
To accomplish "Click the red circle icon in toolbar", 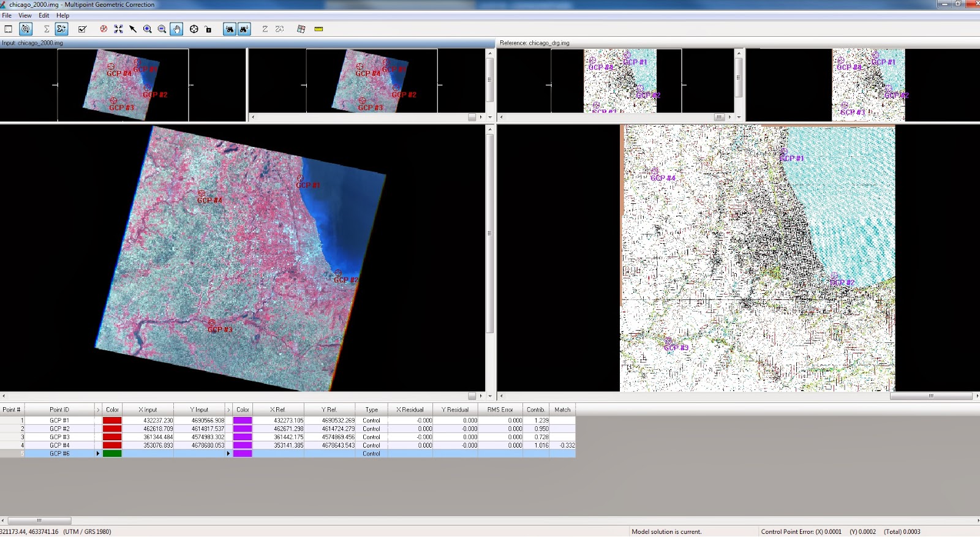I will (x=104, y=29).
